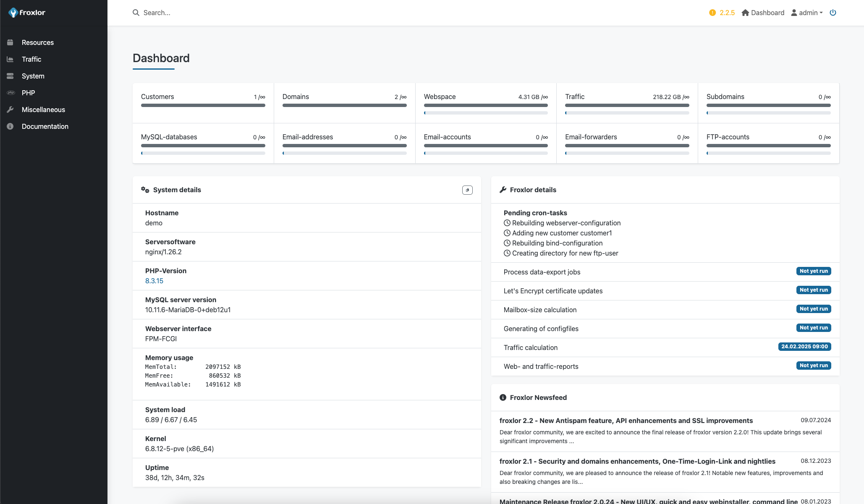Click the Resources sidebar icon
Screen dimensions: 864x504
(x=10, y=42)
